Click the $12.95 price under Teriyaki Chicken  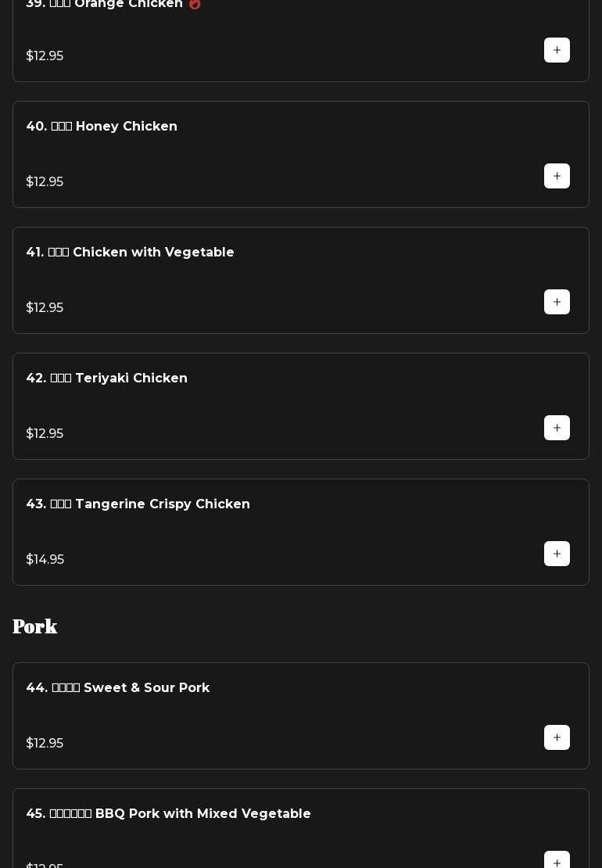pos(45,433)
